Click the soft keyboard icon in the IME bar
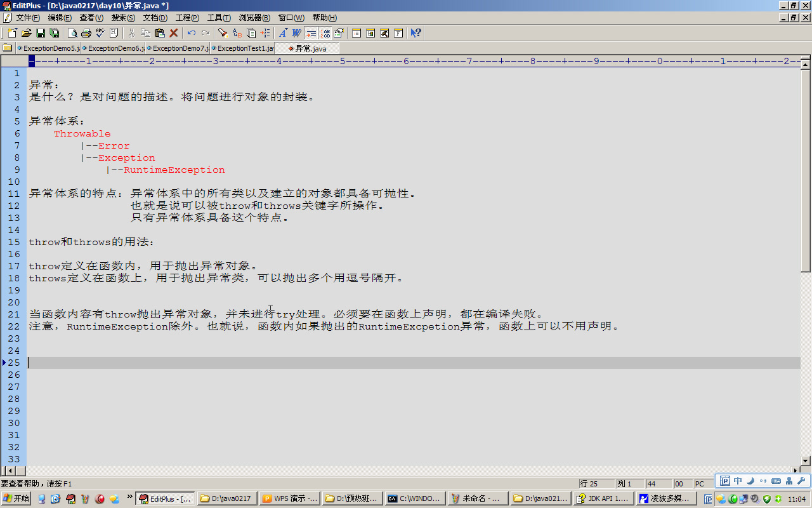The width and height of the screenshot is (812, 508). (776, 481)
